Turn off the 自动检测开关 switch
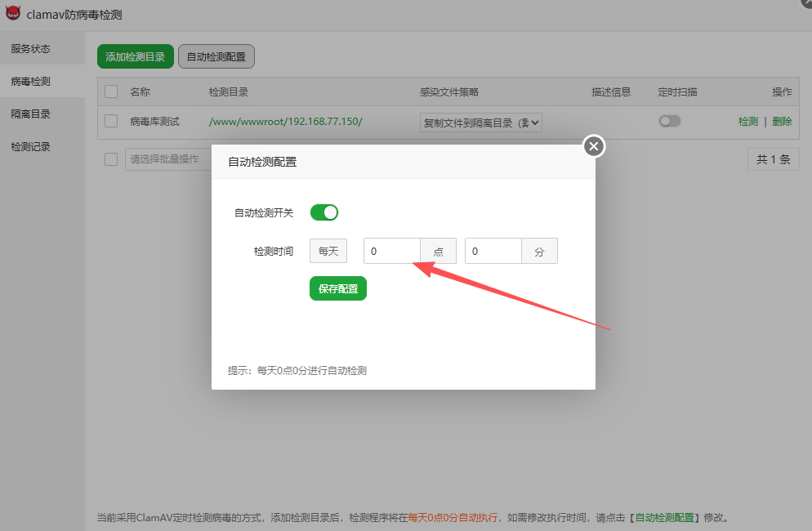 [323, 212]
